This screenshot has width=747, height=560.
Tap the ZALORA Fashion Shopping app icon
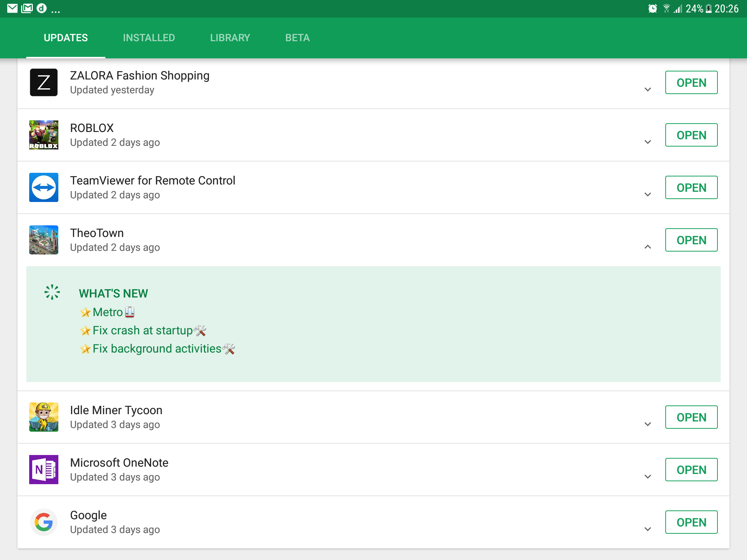44,82
